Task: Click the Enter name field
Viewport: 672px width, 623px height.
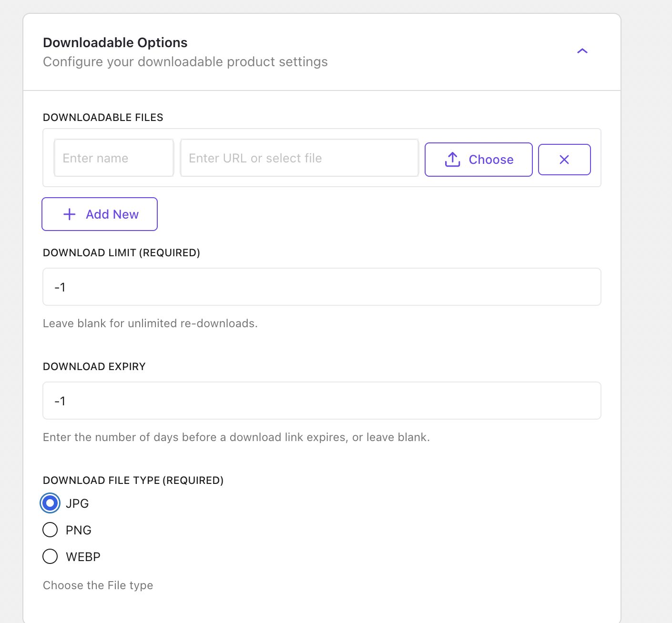Action: [113, 158]
